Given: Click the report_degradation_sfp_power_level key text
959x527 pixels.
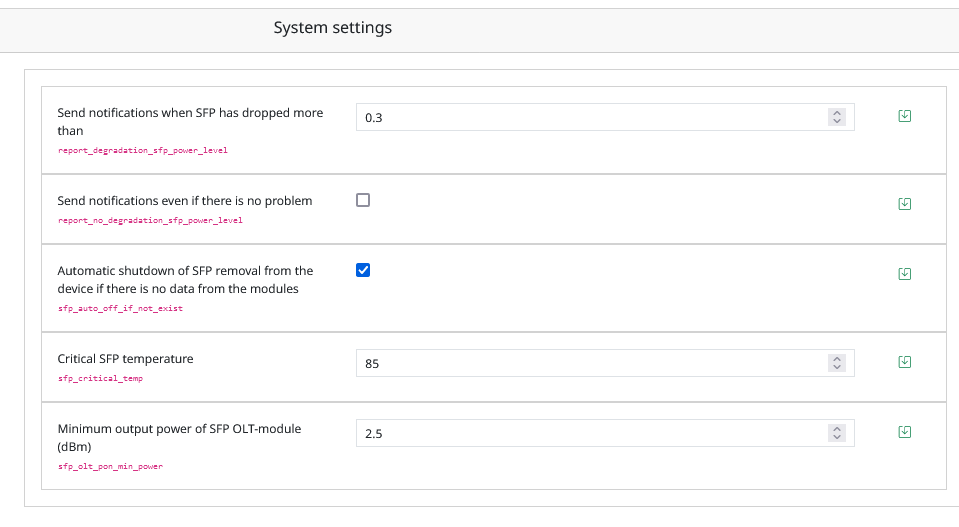Looking at the screenshot, I should [x=143, y=150].
